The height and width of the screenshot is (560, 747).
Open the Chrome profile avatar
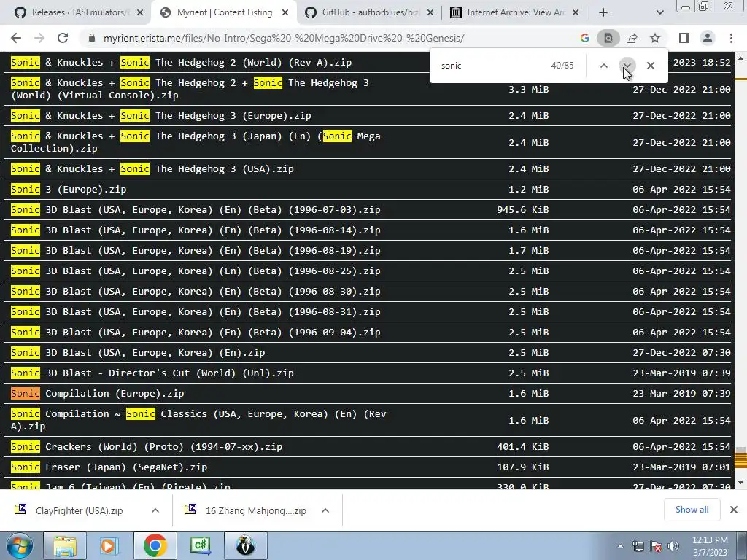click(x=708, y=38)
